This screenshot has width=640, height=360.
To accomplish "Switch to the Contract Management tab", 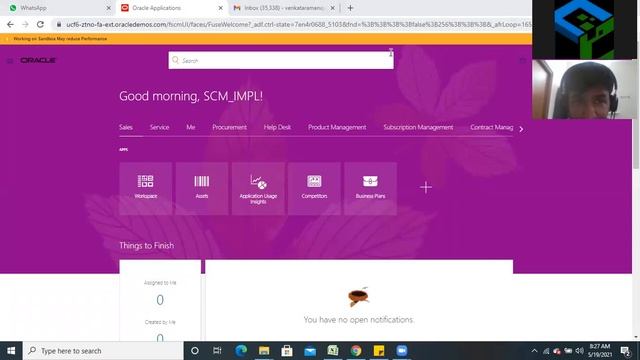I will tap(491, 127).
